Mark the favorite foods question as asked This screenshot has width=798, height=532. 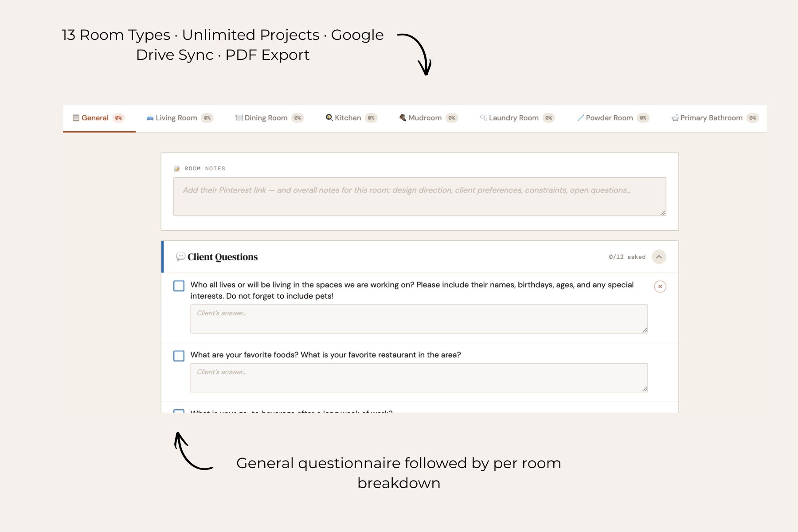pos(179,356)
